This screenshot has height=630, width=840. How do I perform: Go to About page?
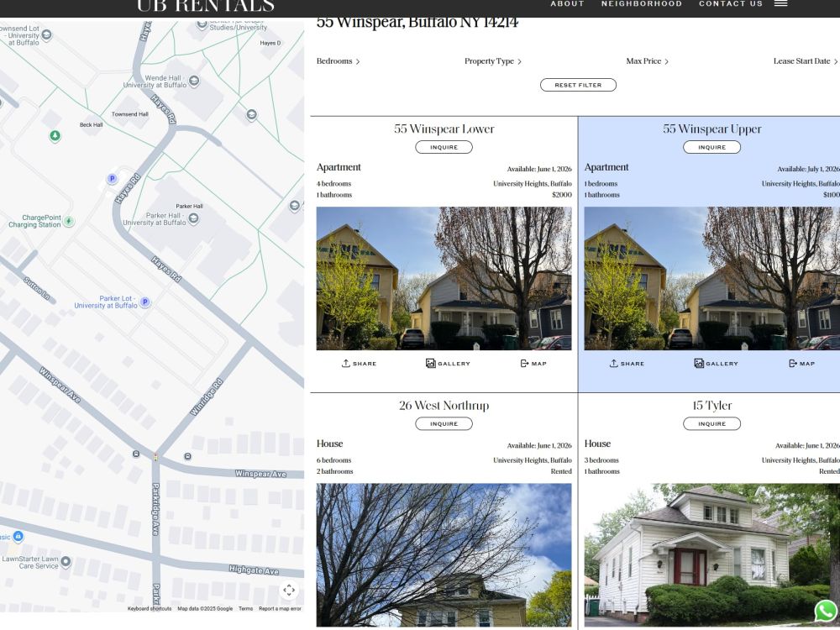[567, 3]
